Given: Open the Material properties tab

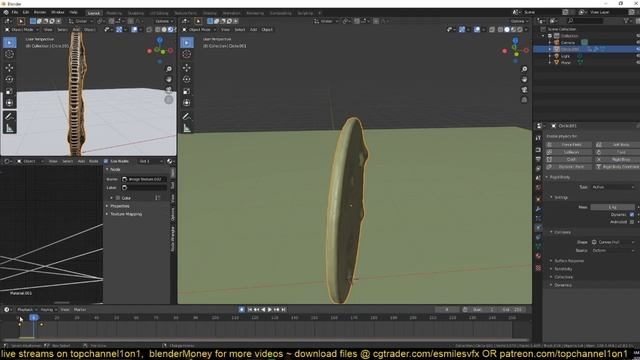Looking at the screenshot, I should (x=538, y=256).
